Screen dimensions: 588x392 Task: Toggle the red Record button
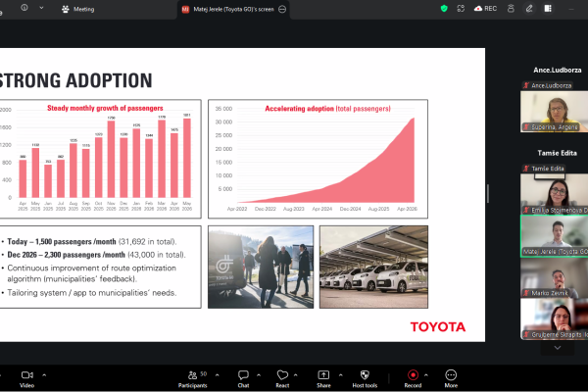pos(413,379)
